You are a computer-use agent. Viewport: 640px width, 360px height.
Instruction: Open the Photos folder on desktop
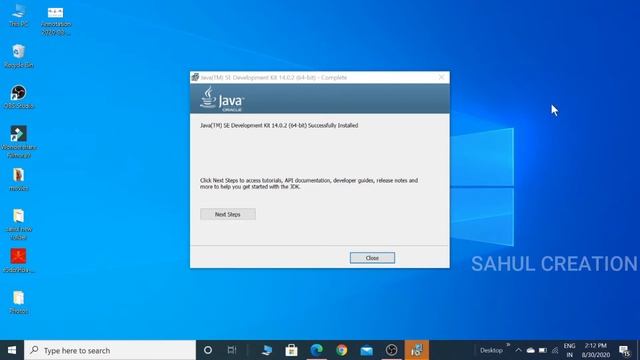coord(18,302)
